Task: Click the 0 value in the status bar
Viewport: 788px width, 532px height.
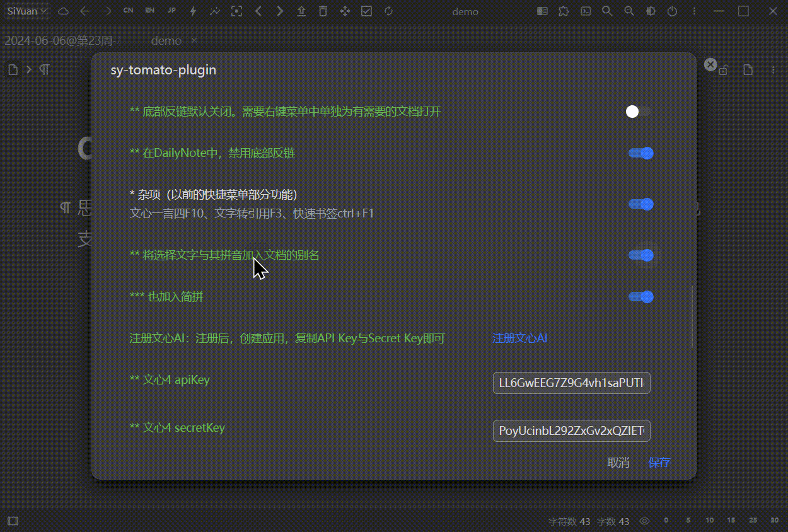Action: (x=666, y=521)
